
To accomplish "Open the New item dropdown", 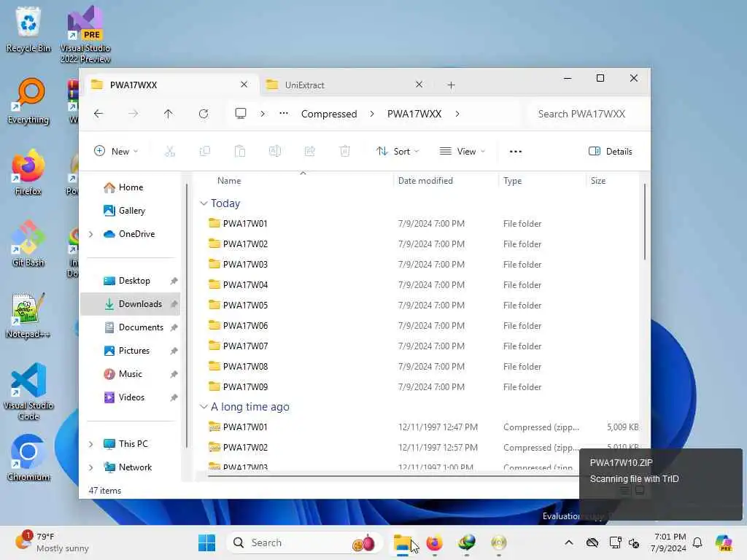I will pos(116,152).
